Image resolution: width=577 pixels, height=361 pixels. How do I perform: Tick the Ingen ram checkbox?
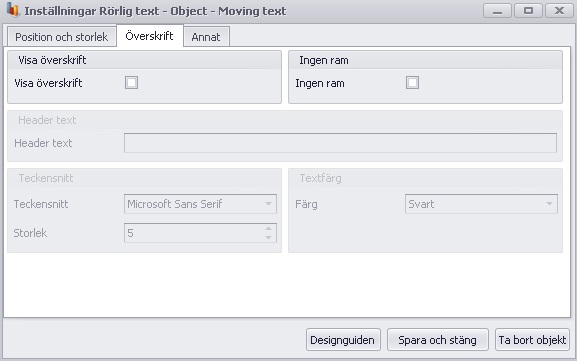coord(412,82)
